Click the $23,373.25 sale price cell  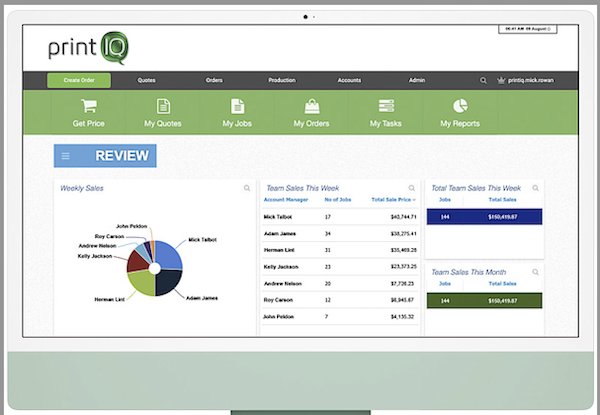coord(404,267)
